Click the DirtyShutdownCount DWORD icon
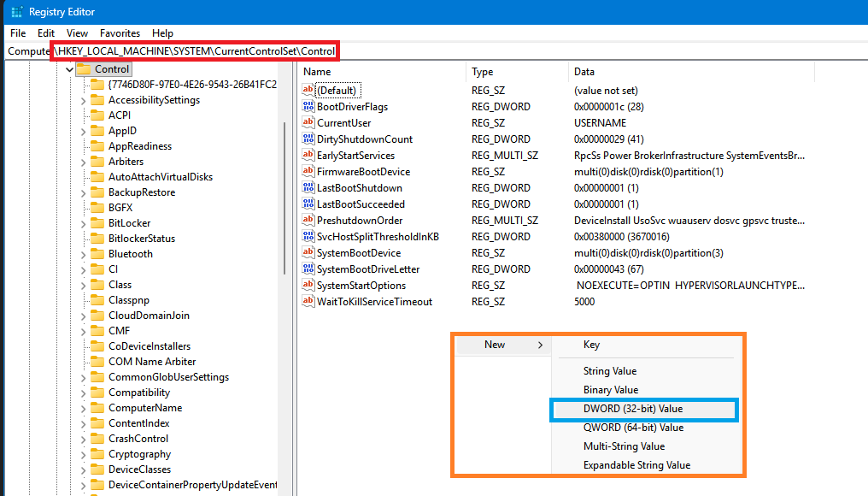 coord(308,139)
